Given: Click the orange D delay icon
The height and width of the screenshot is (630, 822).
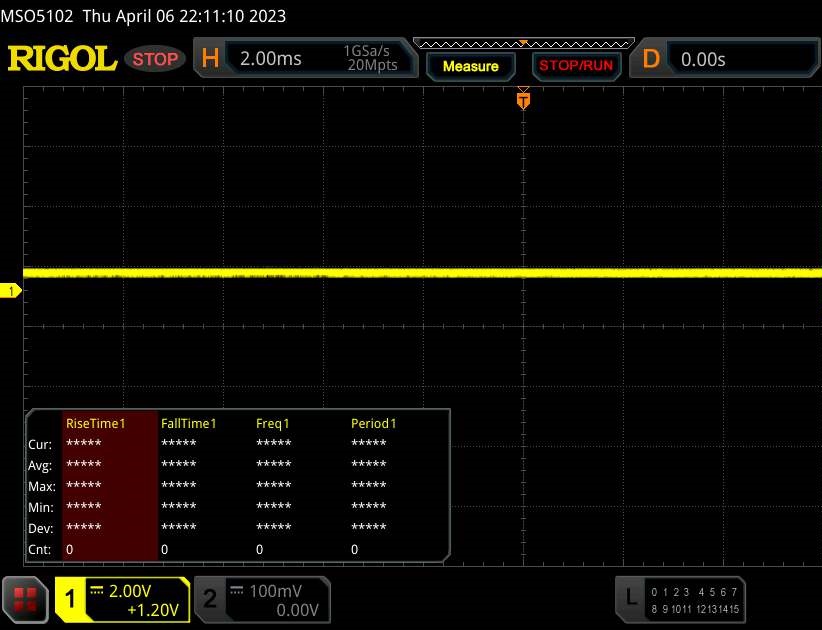Looking at the screenshot, I should pyautogui.click(x=651, y=59).
